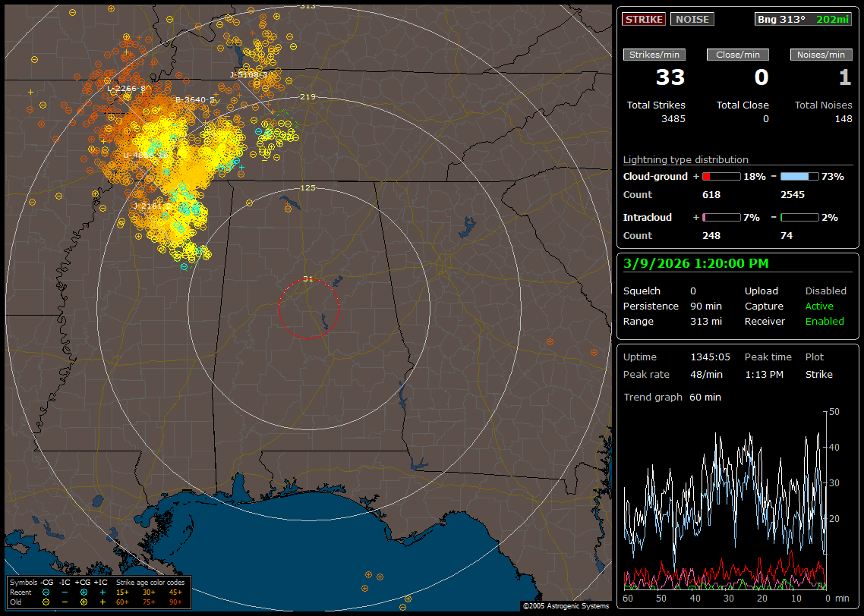This screenshot has height=616, width=864.
Task: Click storm cell label J-2161-2
Action: pos(152,206)
